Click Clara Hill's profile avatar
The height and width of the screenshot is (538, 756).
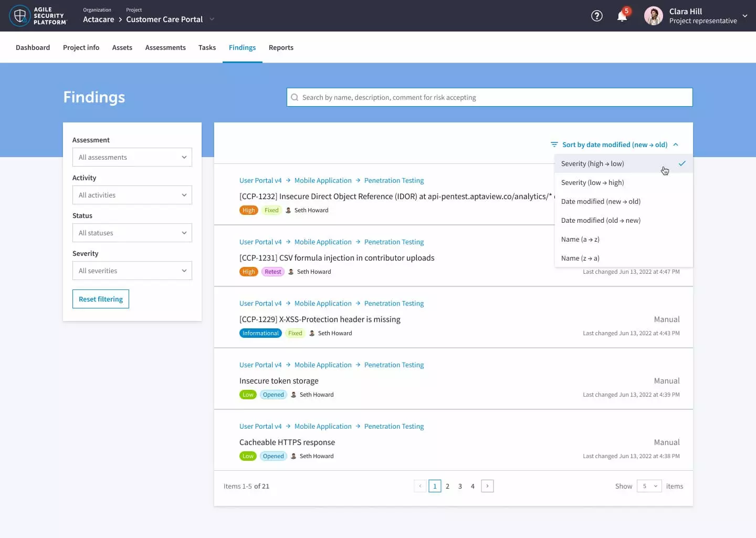[x=654, y=16]
